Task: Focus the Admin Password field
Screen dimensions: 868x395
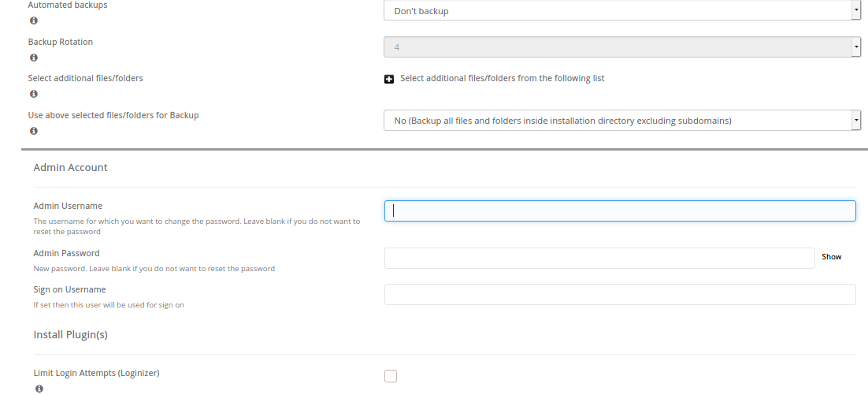Action: [599, 258]
